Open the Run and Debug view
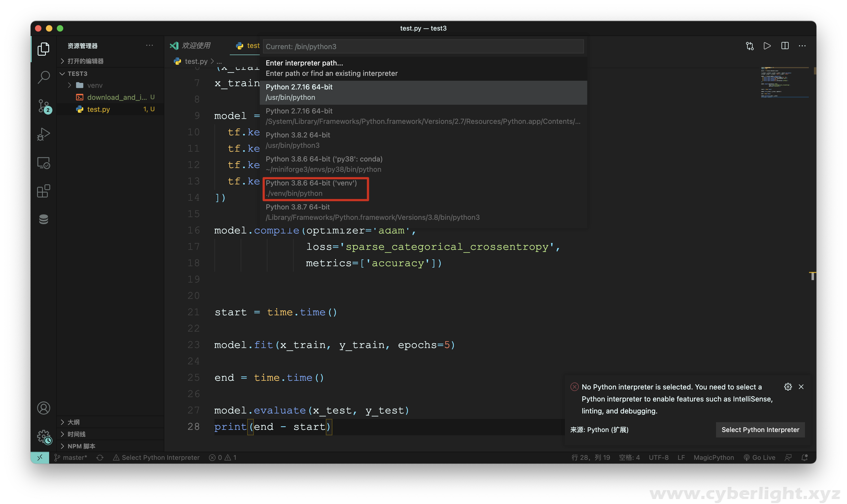Viewport: 847px width, 504px height. coord(43,134)
